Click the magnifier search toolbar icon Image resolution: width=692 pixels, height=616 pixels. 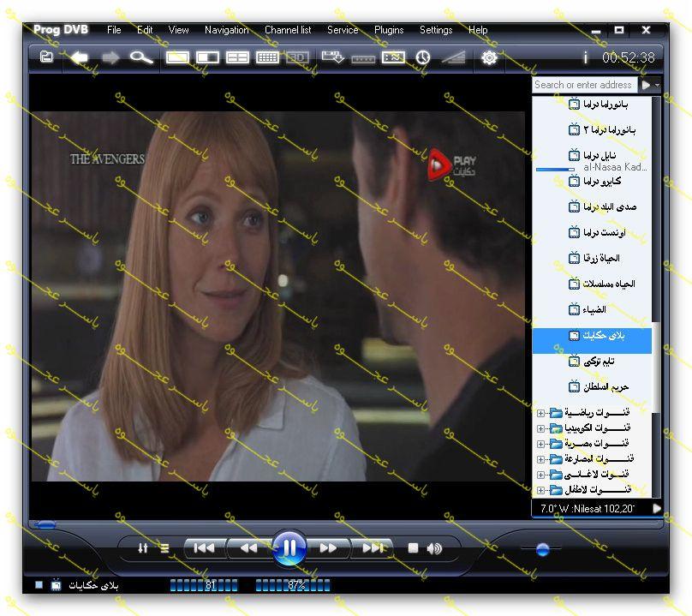coord(141,57)
